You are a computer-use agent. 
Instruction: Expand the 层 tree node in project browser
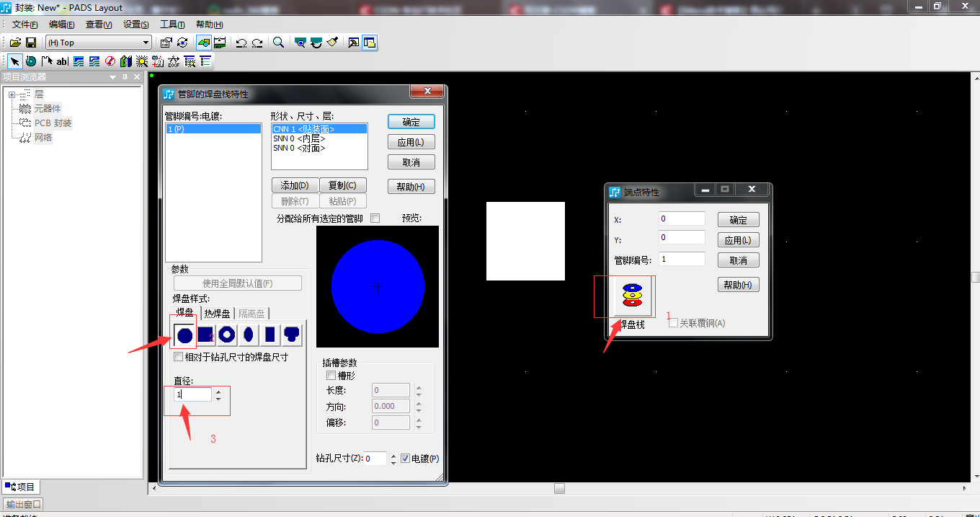[x=12, y=94]
